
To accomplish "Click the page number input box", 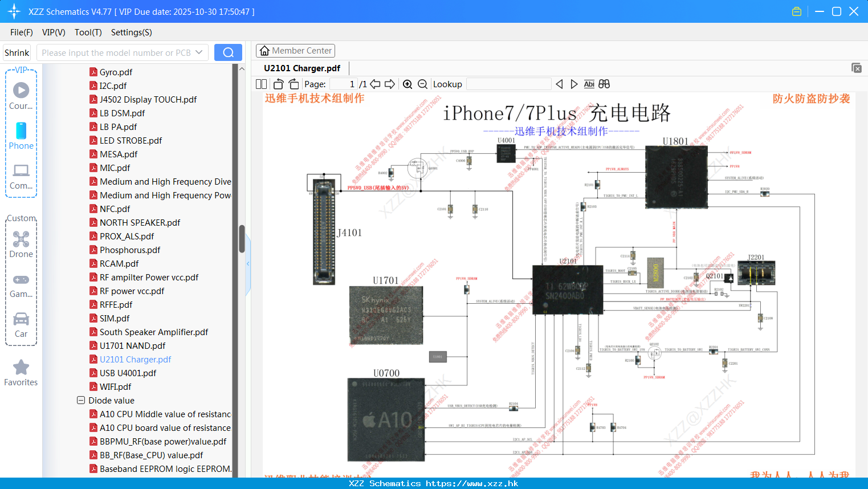I will click(x=343, y=84).
